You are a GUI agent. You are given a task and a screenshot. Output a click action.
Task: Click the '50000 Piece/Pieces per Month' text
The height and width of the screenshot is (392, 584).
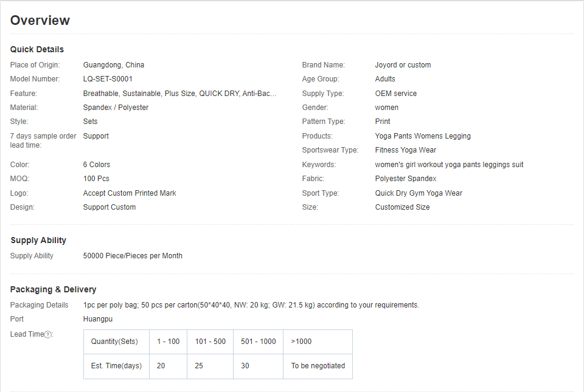coord(133,255)
